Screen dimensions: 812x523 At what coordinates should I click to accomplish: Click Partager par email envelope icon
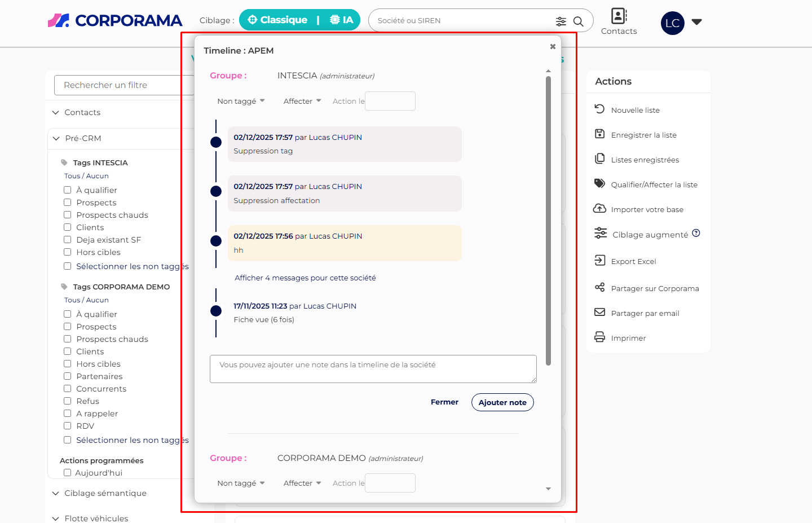point(599,313)
